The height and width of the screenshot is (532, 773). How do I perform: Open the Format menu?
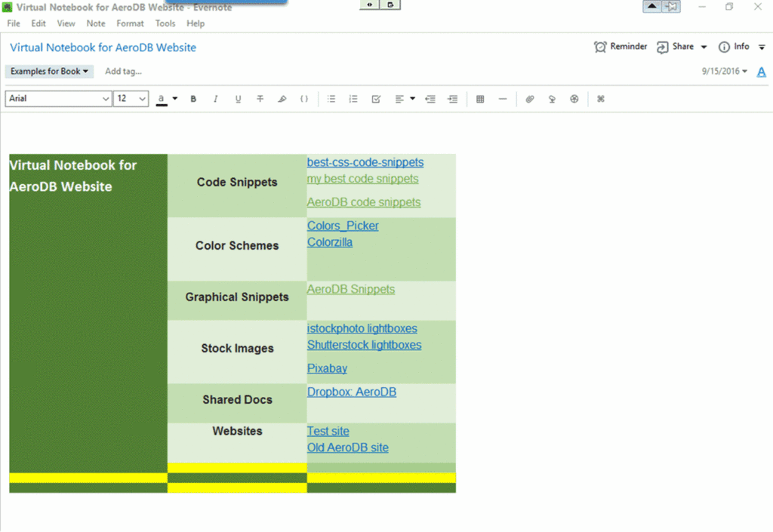pyautogui.click(x=130, y=23)
